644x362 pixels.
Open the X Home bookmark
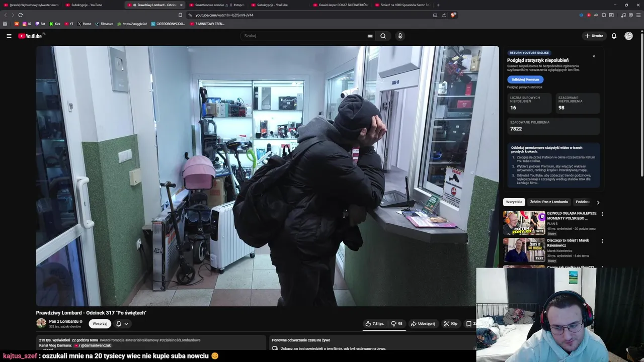pos(84,24)
